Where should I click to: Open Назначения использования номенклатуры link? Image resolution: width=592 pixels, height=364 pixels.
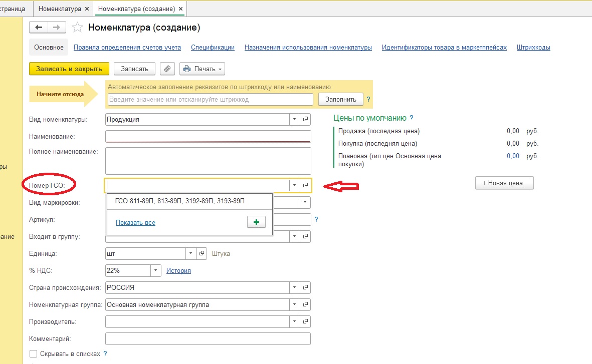pyautogui.click(x=308, y=47)
